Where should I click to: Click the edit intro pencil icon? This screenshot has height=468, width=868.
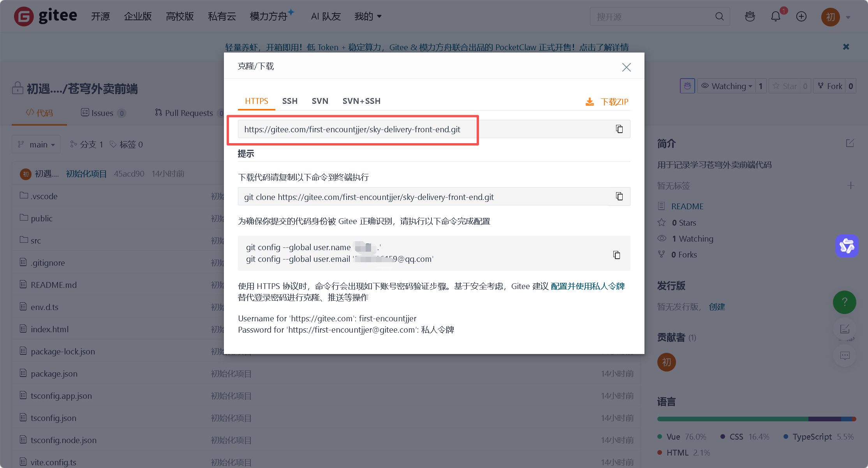850,143
